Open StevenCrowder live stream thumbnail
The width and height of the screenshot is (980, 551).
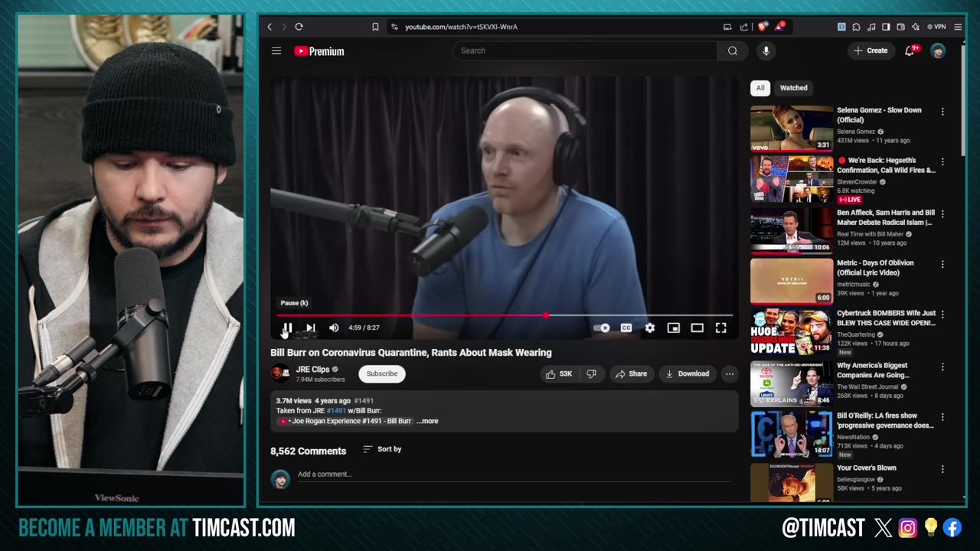(791, 179)
